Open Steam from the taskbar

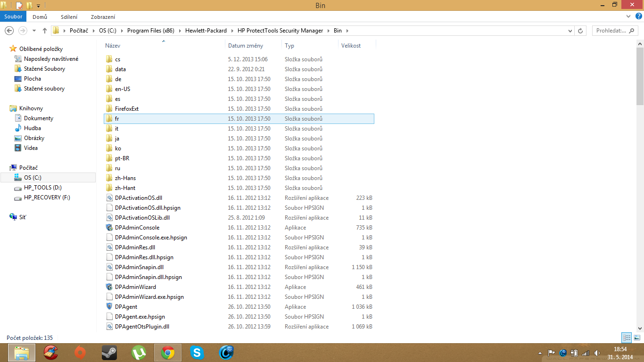pyautogui.click(x=109, y=352)
